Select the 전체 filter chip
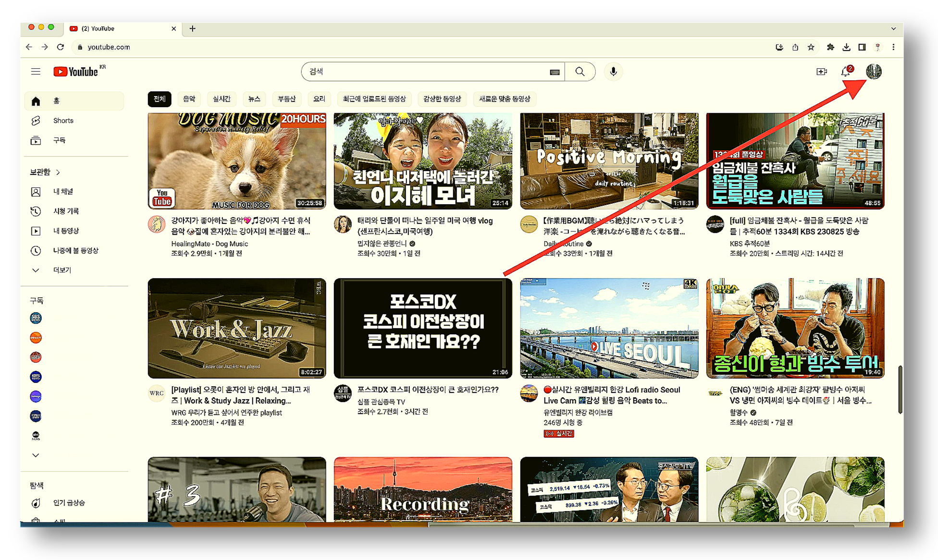This screenshot has height=560, width=938. tap(160, 99)
